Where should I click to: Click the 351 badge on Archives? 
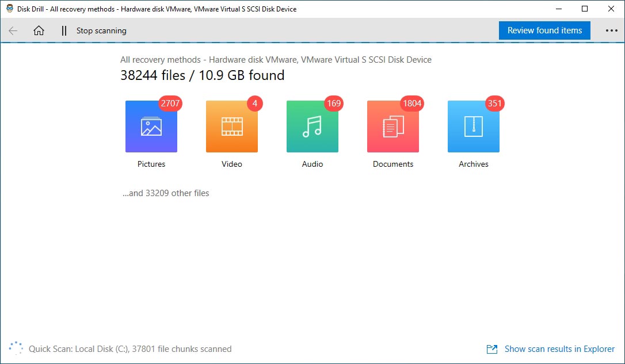coord(494,104)
